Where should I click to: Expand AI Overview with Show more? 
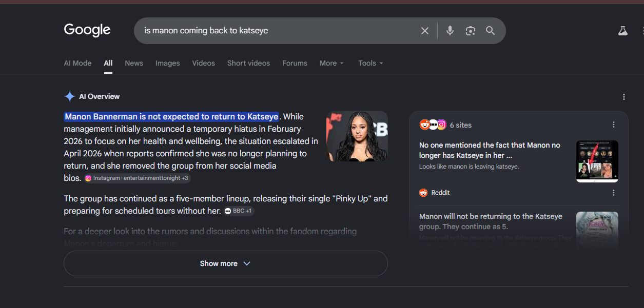click(x=225, y=263)
